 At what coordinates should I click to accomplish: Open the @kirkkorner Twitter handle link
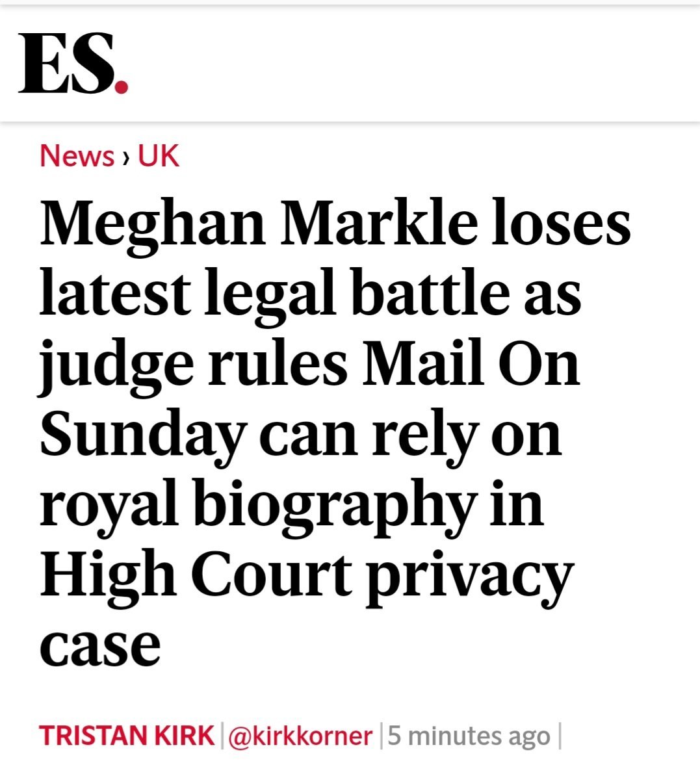[300, 736]
